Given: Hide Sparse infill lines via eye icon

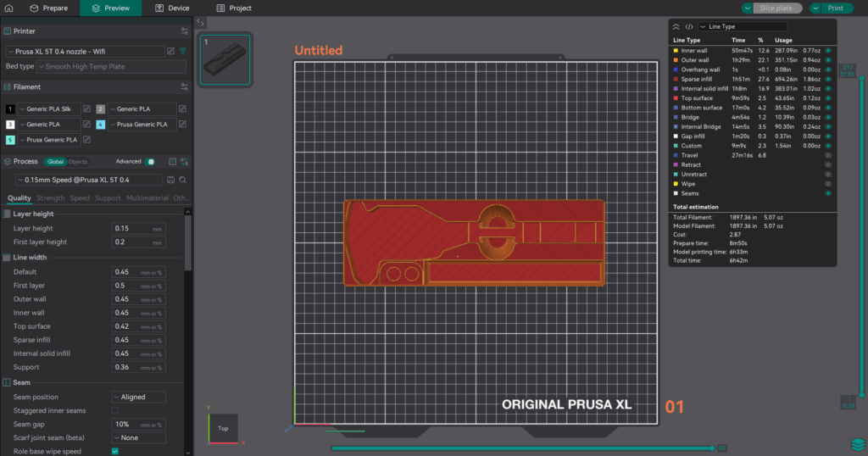Looking at the screenshot, I should pyautogui.click(x=827, y=78).
